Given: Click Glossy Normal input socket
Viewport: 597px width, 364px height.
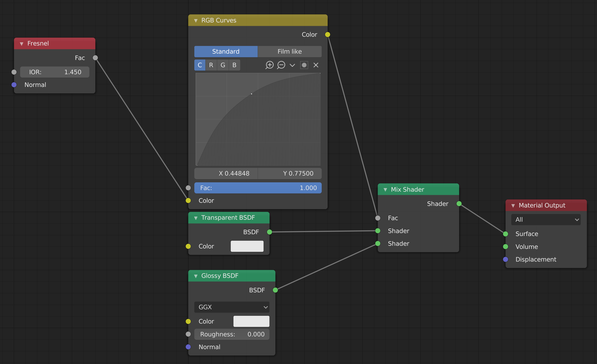Looking at the screenshot, I should (x=188, y=347).
